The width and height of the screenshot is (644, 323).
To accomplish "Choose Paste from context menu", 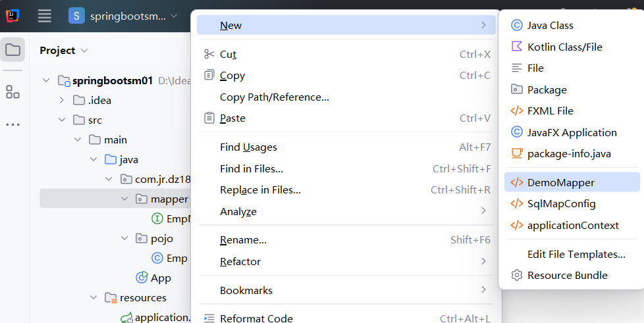I will point(346,118).
